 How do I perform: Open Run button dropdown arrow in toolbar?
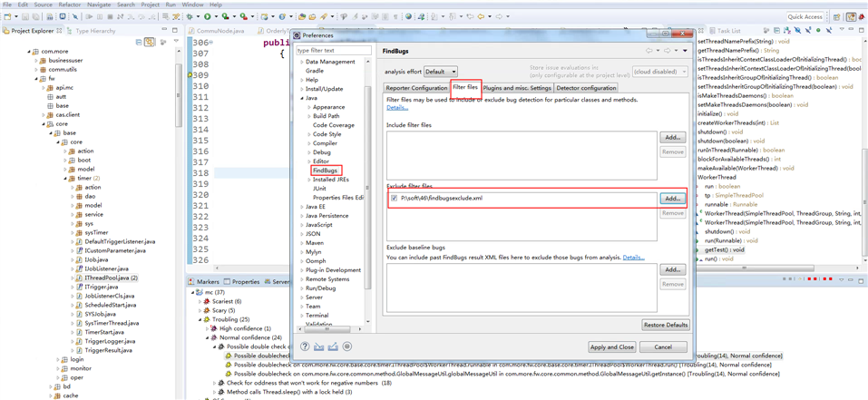tap(216, 16)
